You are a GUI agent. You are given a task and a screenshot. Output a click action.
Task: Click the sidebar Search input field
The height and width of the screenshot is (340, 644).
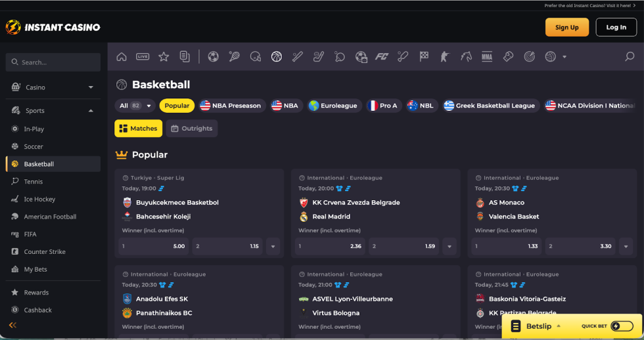[x=53, y=62]
